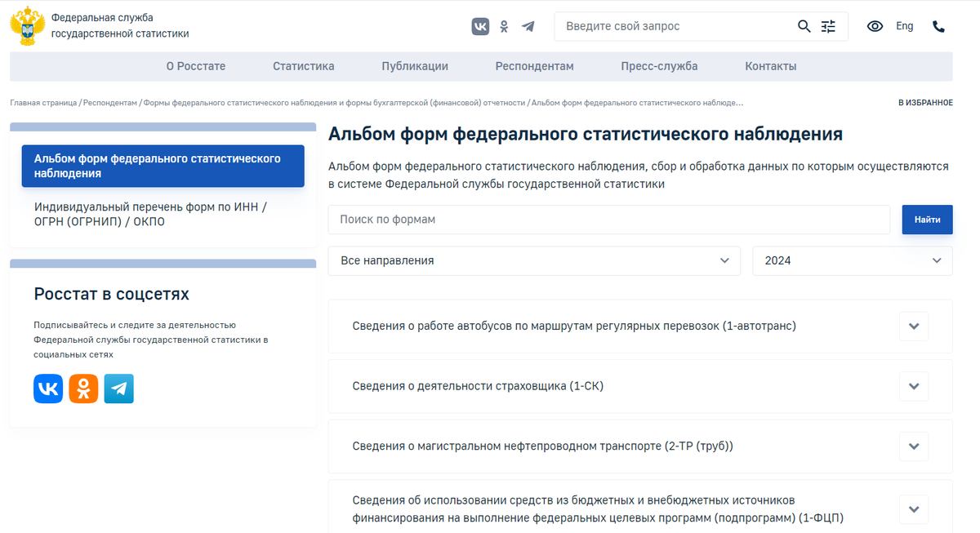
Task: Open the 2024 year dropdown
Action: pyautogui.click(x=853, y=260)
